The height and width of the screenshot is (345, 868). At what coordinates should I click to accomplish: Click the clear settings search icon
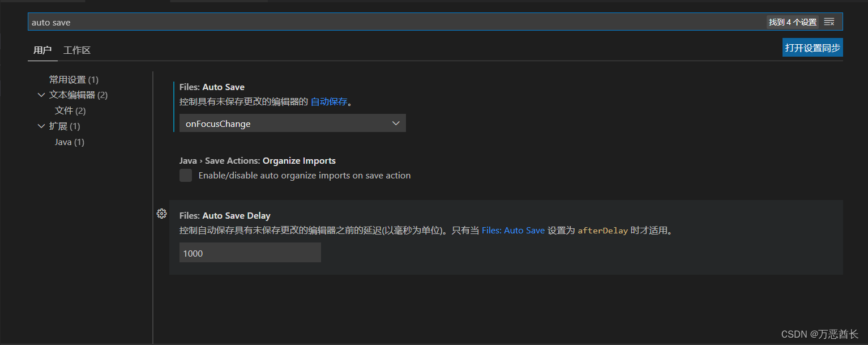click(x=829, y=22)
